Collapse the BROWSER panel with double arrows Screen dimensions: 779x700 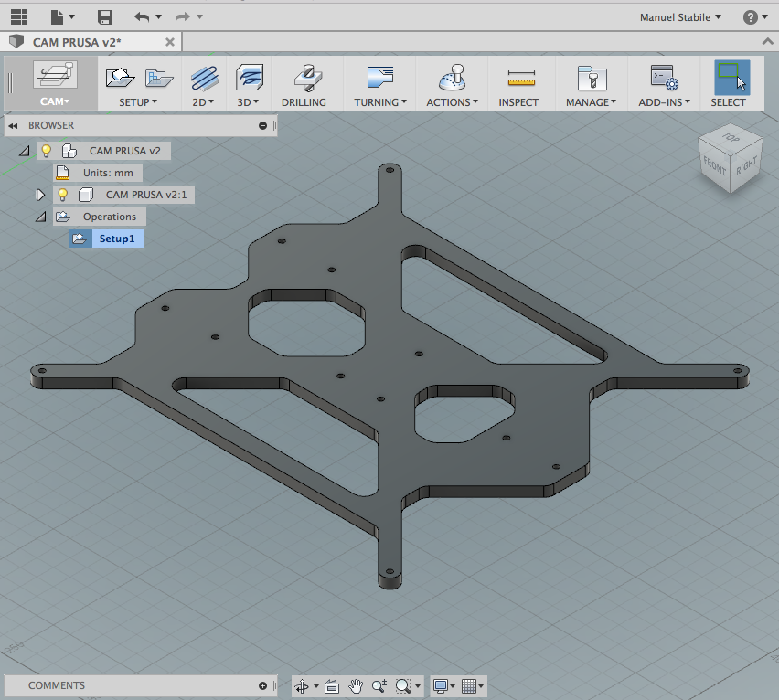pyautogui.click(x=13, y=125)
